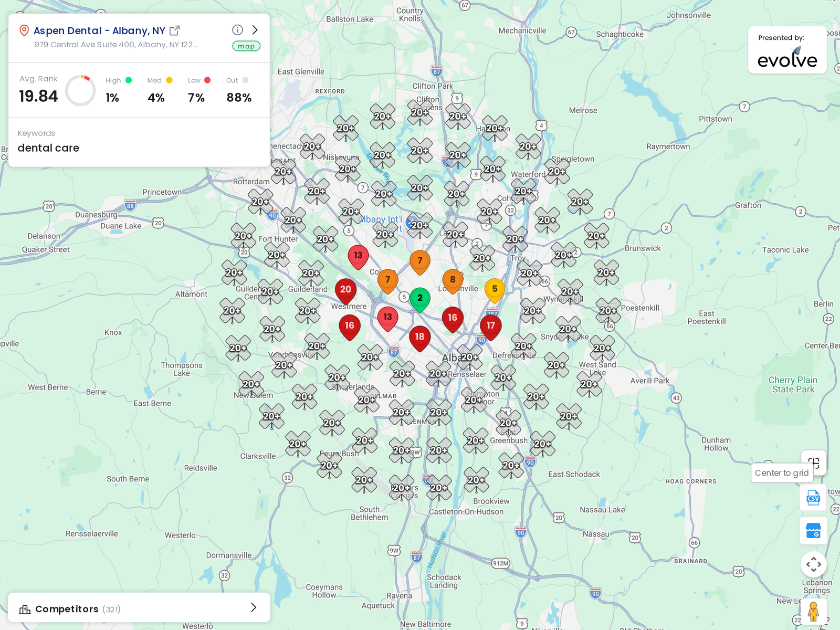Click the 'dental care' keyword text
This screenshot has width=840, height=630.
(x=48, y=148)
